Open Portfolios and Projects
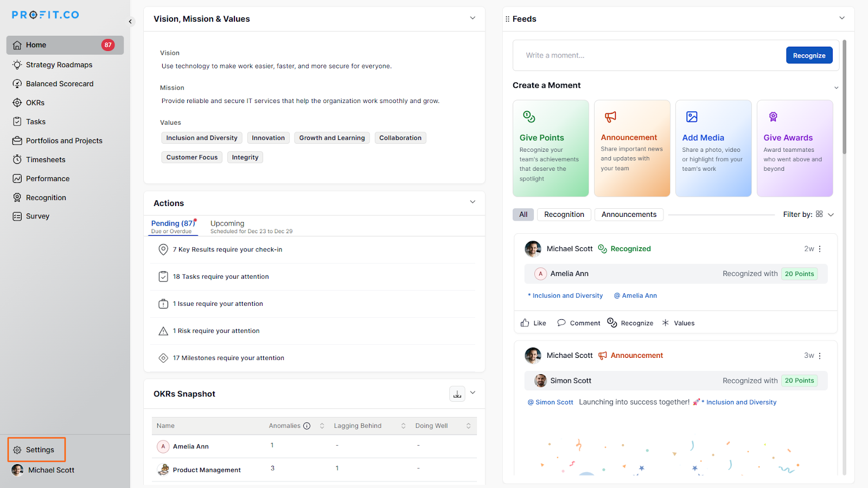868x488 pixels. click(64, 140)
